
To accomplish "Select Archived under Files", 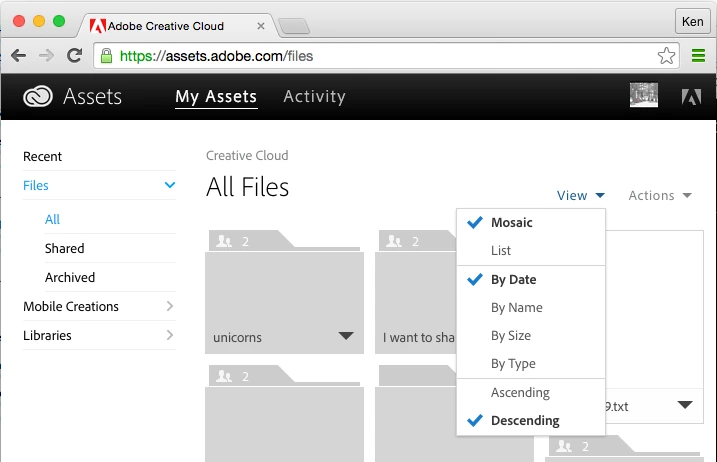I will 70,278.
